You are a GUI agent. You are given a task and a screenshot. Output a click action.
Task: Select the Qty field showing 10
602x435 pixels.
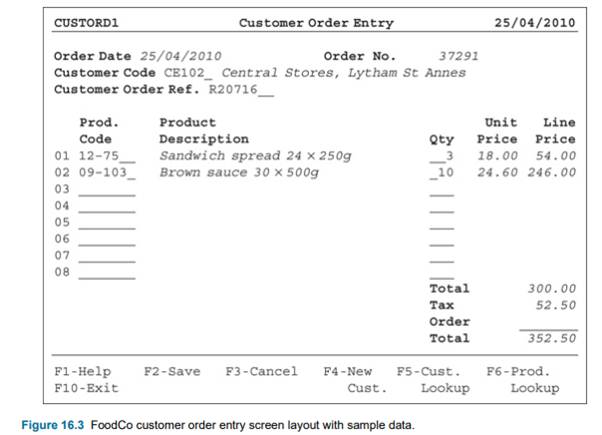(x=441, y=173)
